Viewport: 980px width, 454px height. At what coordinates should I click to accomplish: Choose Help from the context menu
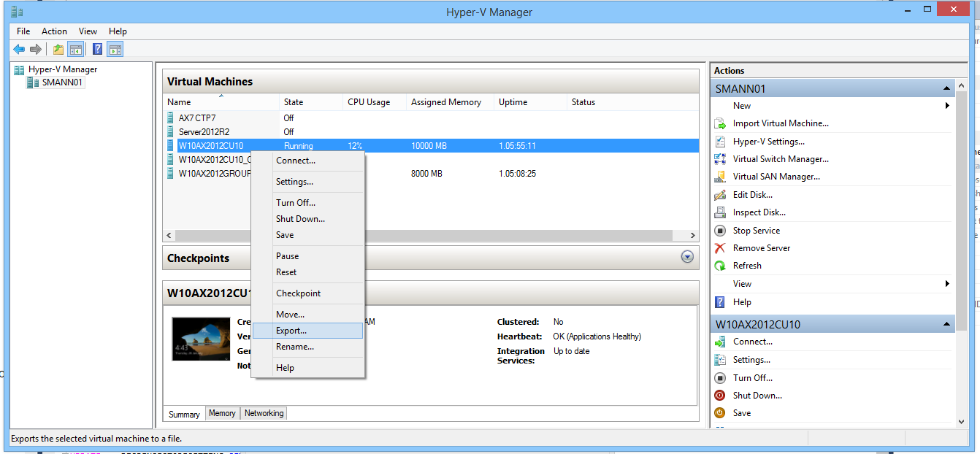click(x=307, y=368)
